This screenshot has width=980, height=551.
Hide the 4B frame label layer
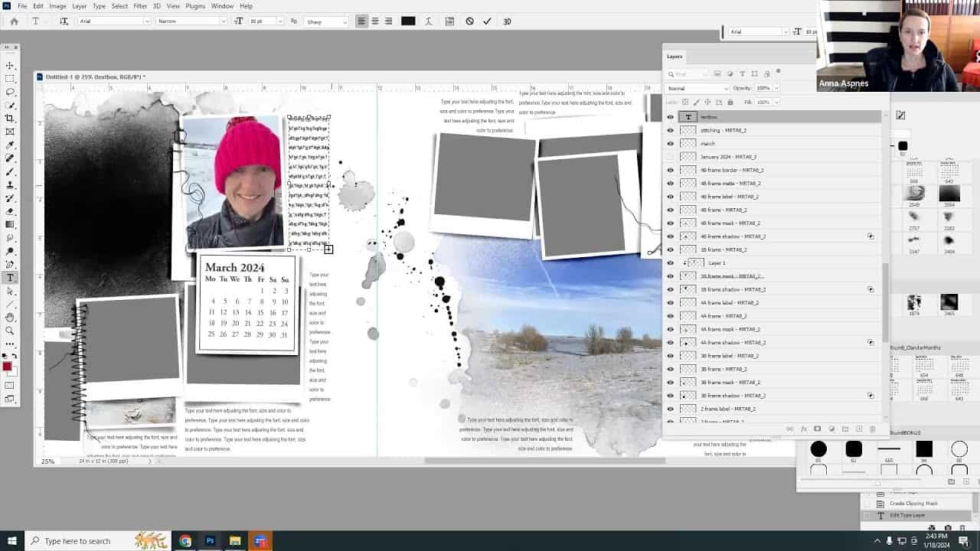pyautogui.click(x=670, y=197)
